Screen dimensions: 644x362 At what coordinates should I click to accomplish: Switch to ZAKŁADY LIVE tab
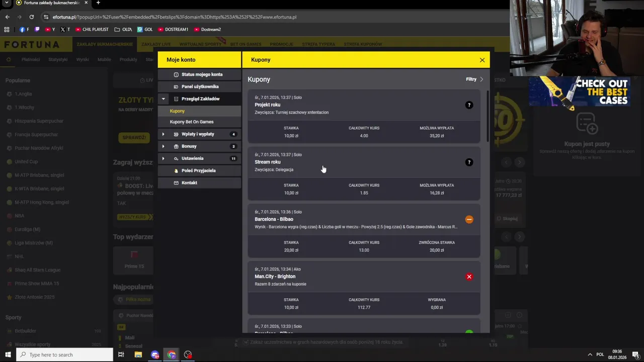coord(156,44)
